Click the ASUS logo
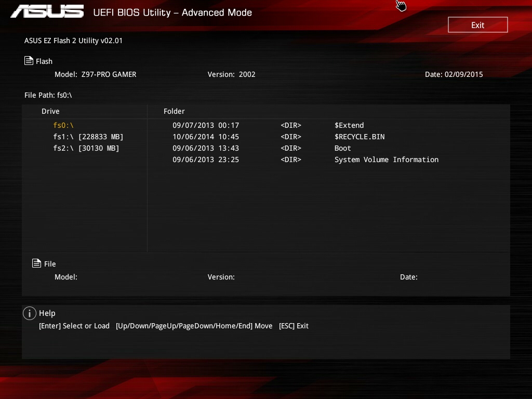532x399 pixels. (x=47, y=11)
